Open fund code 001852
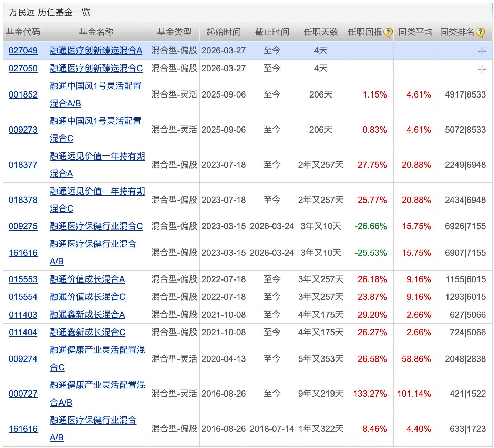 click(x=23, y=94)
